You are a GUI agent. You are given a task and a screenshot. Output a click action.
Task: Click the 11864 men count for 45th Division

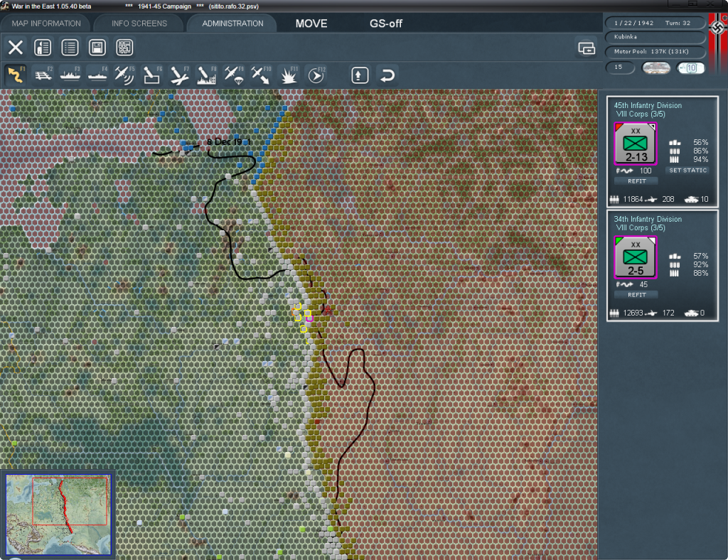click(x=633, y=200)
